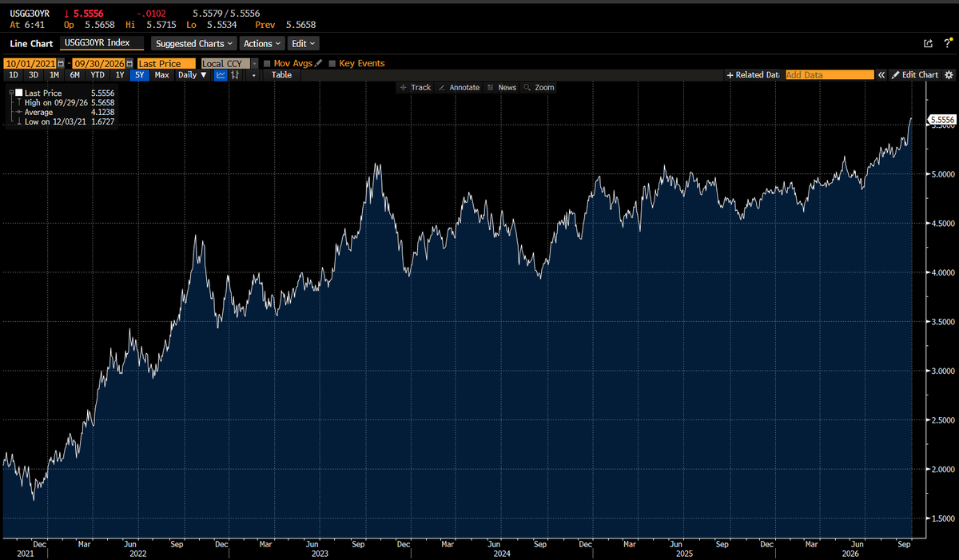The image size is (959, 560).
Task: Click the 5.0000 y-axis label
Action: [x=942, y=174]
